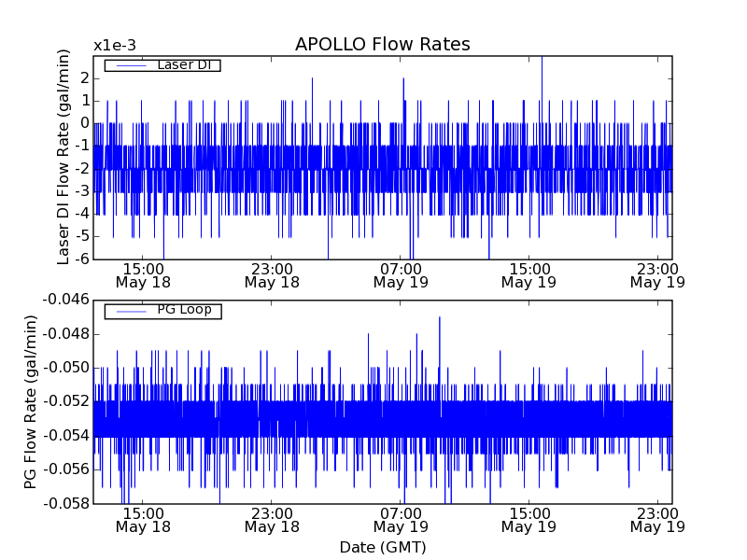Click the 0 tick on Laser DI axis
The image size is (747, 560).
click(x=84, y=123)
